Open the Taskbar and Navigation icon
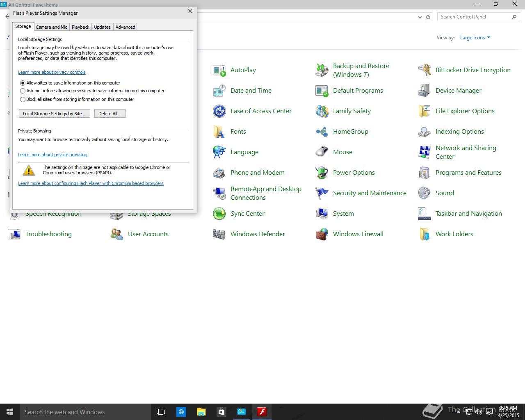This screenshot has width=525, height=420. coord(425,214)
